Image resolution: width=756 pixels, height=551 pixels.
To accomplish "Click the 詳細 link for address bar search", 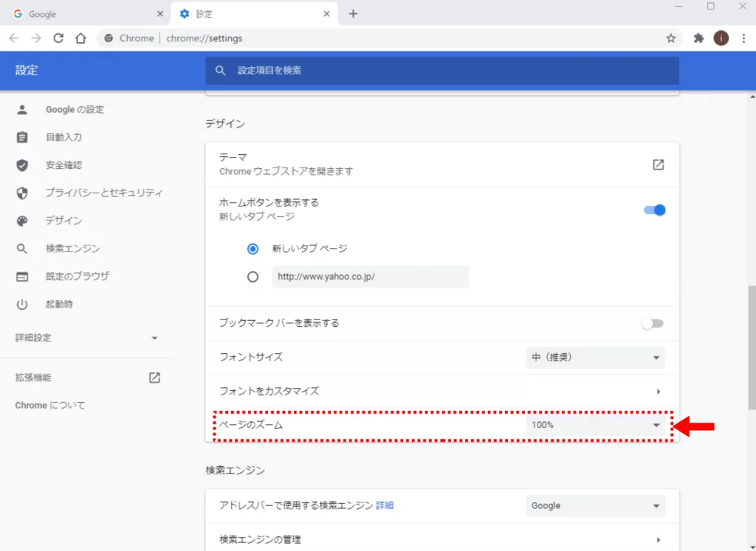I will 385,505.
